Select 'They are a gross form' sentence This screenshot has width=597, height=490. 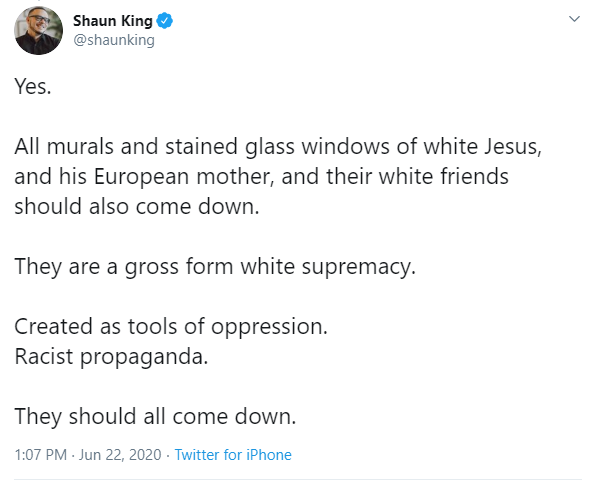pos(215,267)
